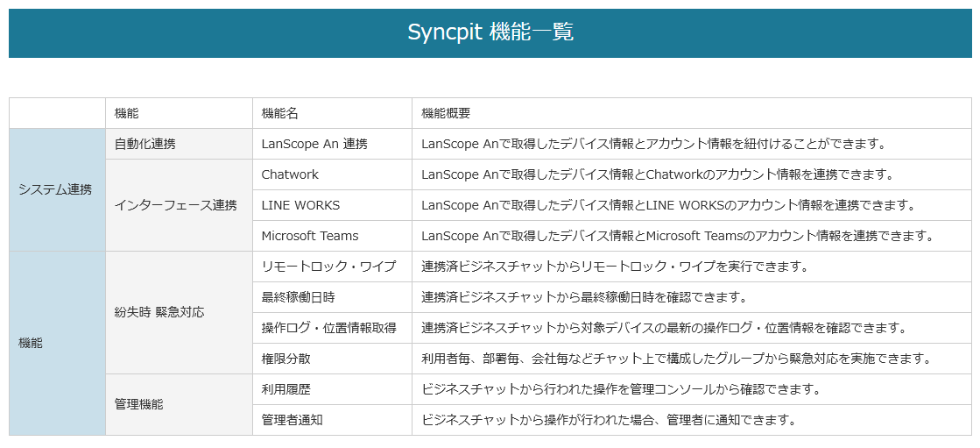Click the 'リモートロック・ワイプ' feature name cell

pos(332,267)
